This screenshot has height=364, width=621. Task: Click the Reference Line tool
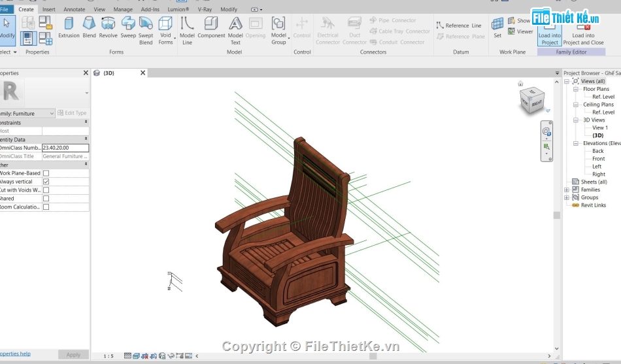pyautogui.click(x=459, y=25)
